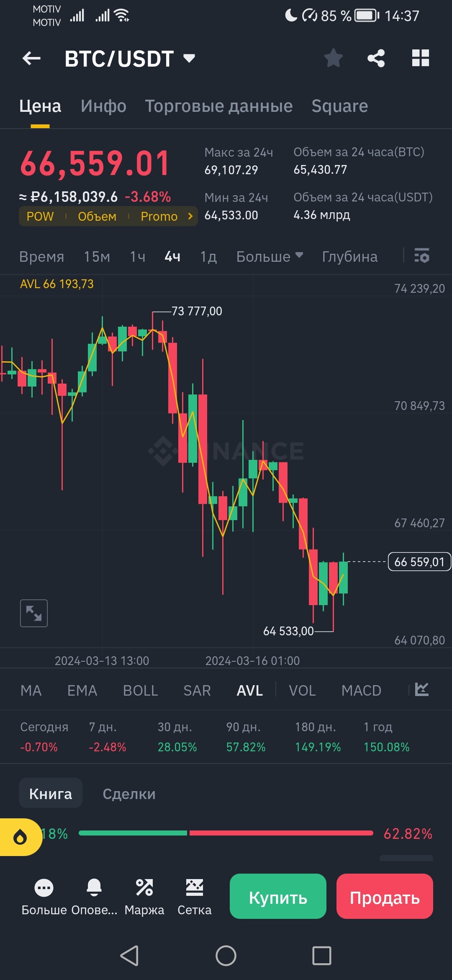Switch to the Инфо tab
This screenshot has height=980, width=452.
(x=104, y=106)
